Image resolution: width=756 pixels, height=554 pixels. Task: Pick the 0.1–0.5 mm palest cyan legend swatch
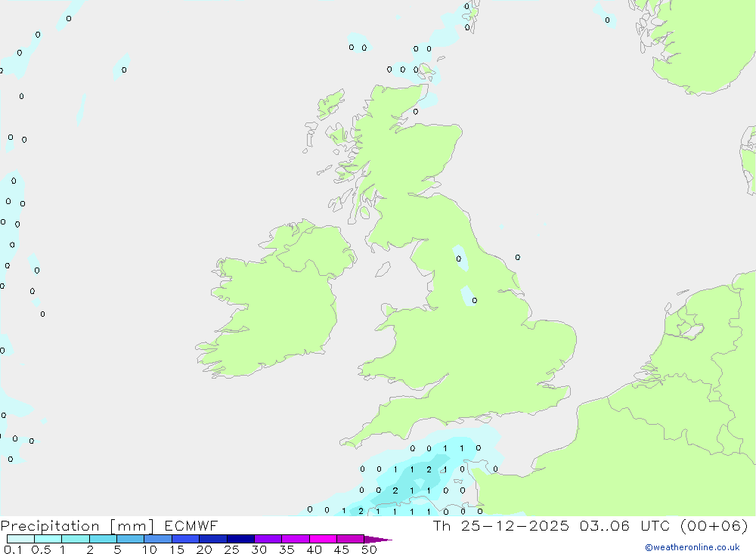pyautogui.click(x=20, y=540)
